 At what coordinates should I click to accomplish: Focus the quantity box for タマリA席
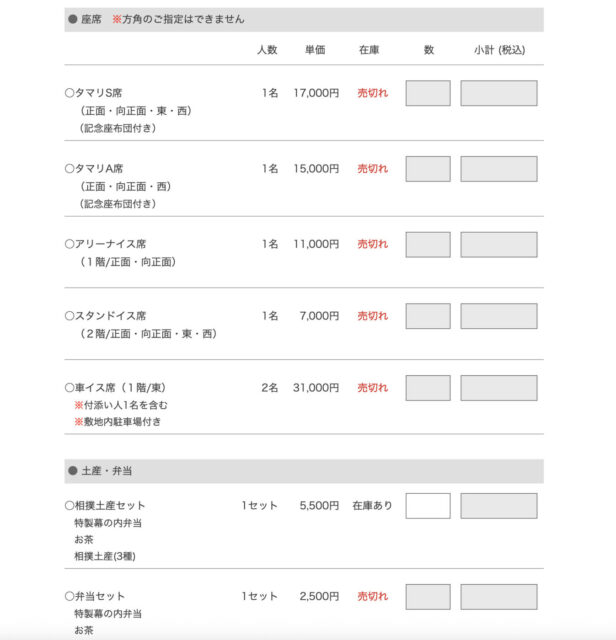pyautogui.click(x=428, y=169)
